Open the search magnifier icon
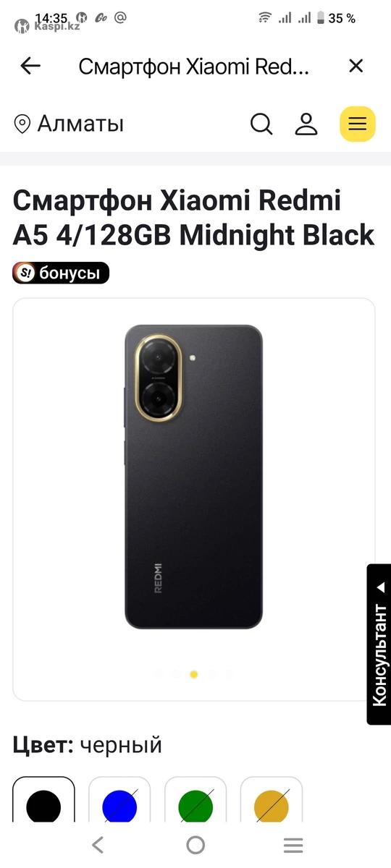This screenshot has width=391, height=868. [x=261, y=124]
